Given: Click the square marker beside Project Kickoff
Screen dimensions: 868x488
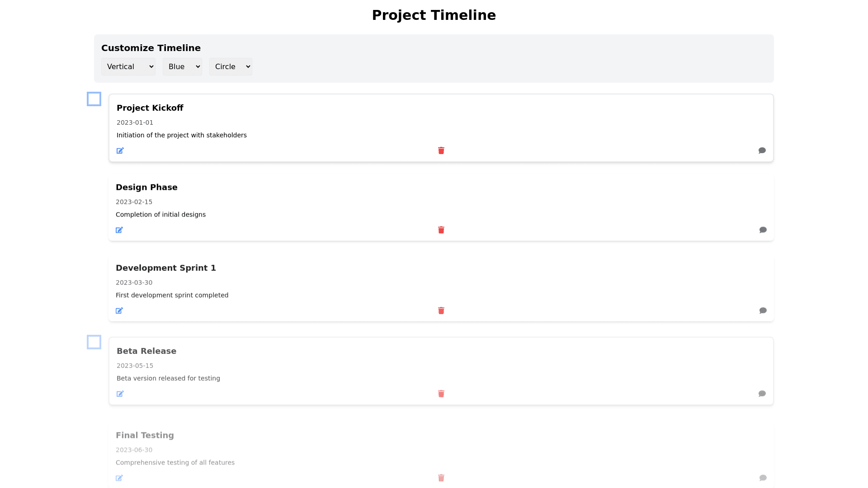Looking at the screenshot, I should (94, 99).
